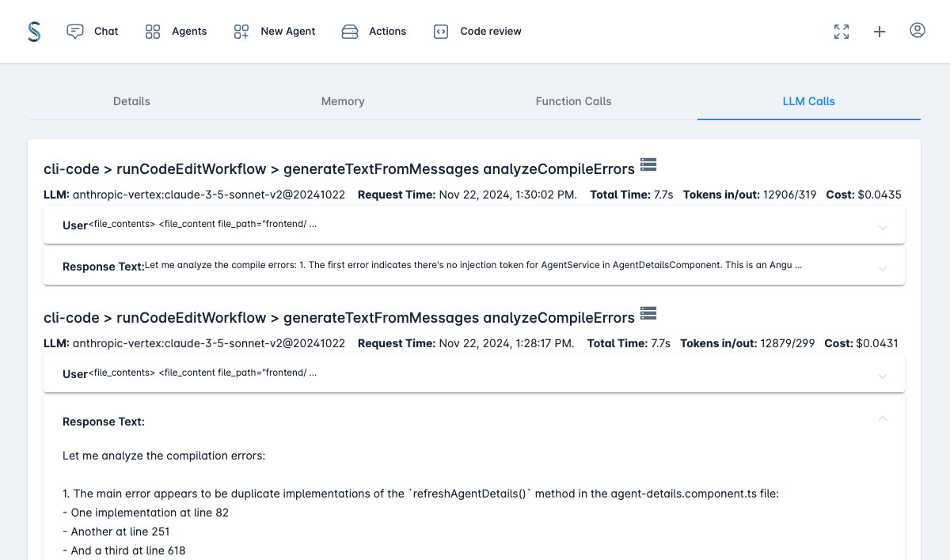Screen dimensions: 950x560
Task: Click the first call's cost $0.0435
Action: pyautogui.click(x=879, y=195)
